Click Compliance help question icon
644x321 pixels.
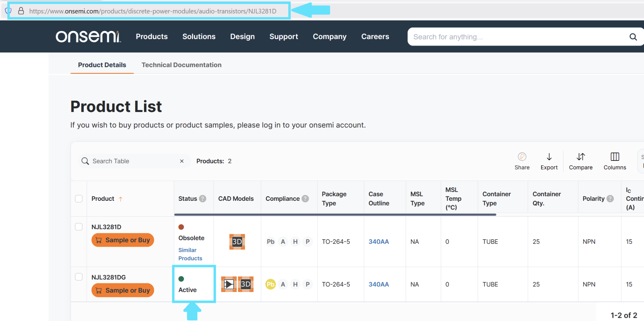305,199
